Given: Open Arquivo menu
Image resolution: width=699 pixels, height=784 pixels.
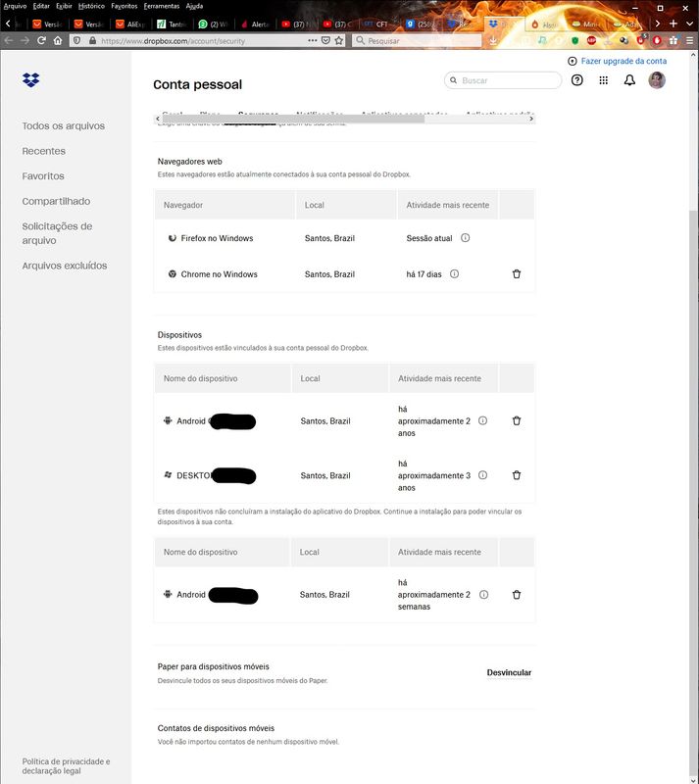Looking at the screenshot, I should pyautogui.click(x=15, y=6).
